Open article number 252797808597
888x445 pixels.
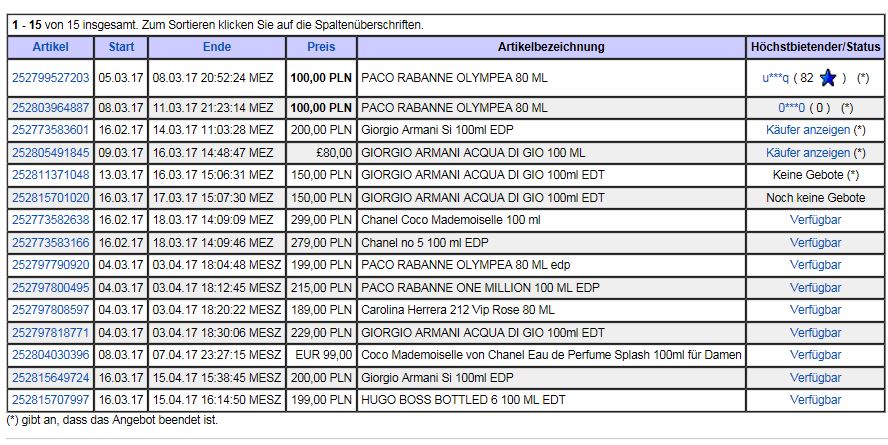pos(50,310)
